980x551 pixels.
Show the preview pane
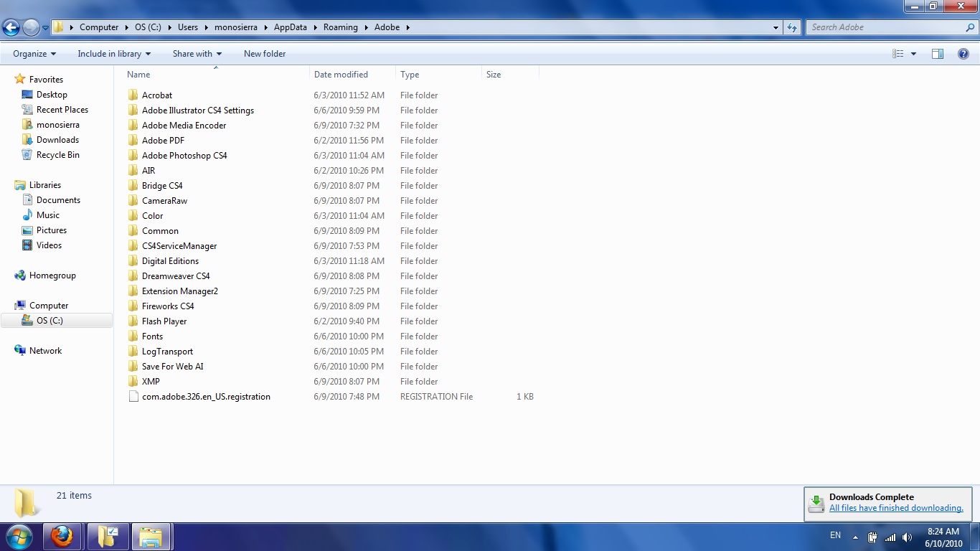pyautogui.click(x=938, y=54)
